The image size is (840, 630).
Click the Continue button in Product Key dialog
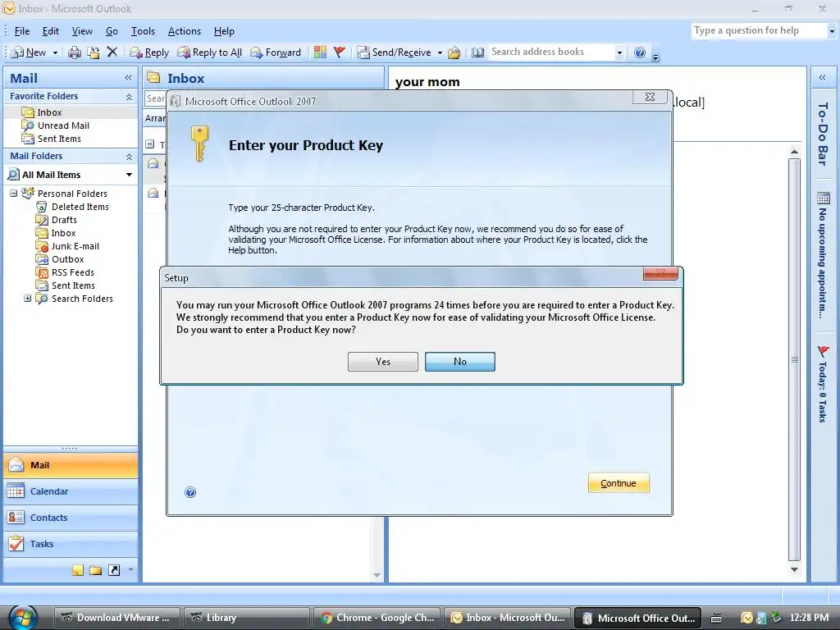(619, 483)
